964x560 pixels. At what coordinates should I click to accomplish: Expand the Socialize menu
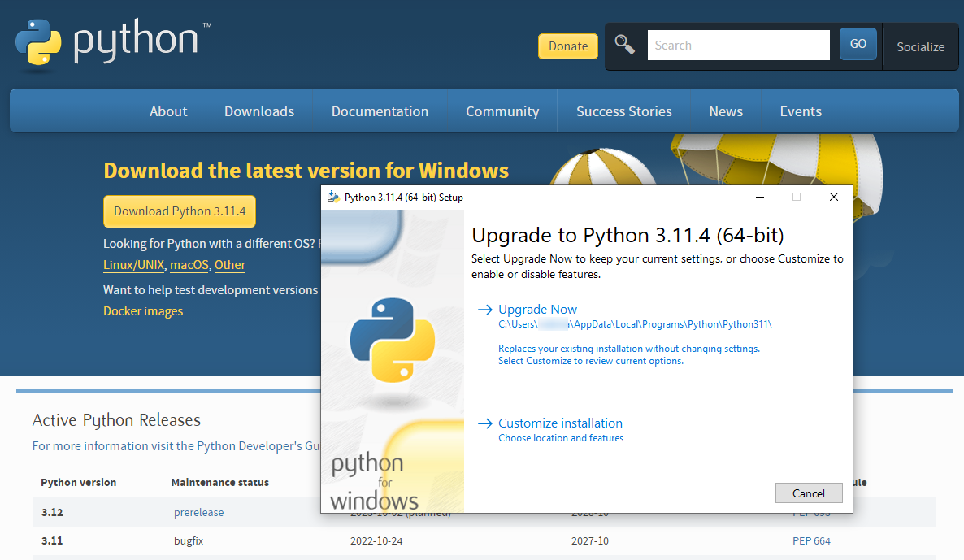point(920,47)
